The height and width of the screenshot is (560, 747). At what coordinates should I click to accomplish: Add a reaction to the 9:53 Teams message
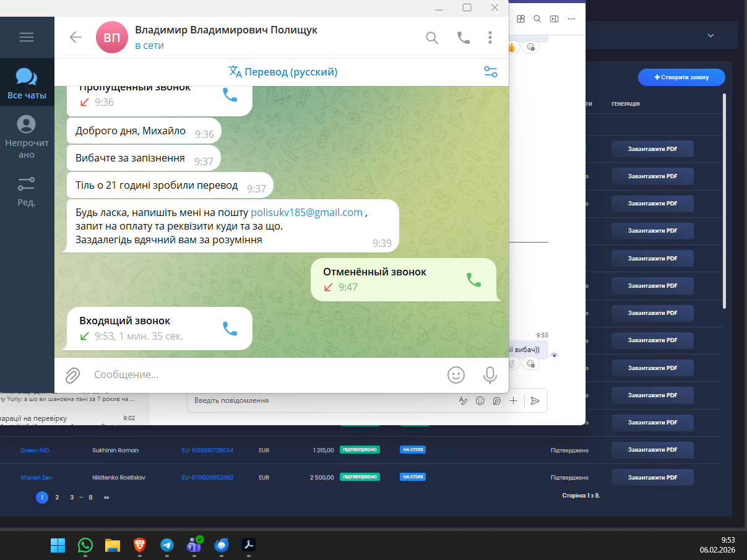(530, 364)
